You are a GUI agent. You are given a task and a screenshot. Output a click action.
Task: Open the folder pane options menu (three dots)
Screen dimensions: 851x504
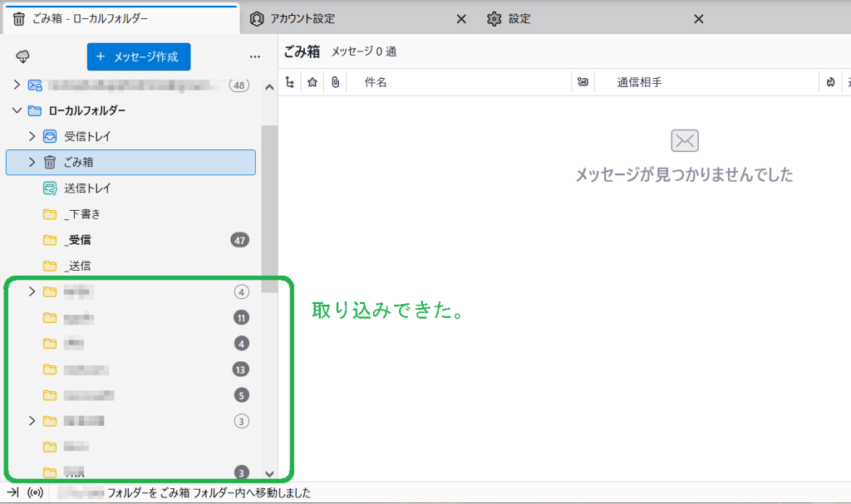[x=255, y=56]
